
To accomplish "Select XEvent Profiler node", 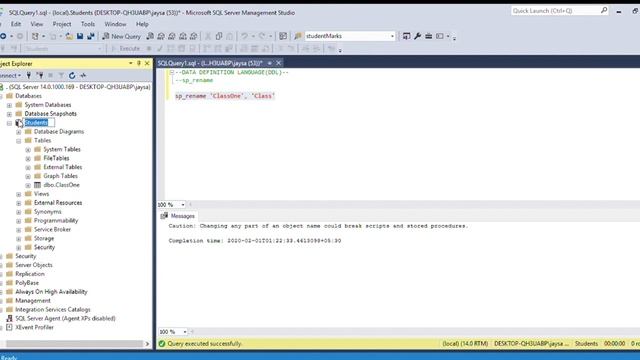I will pyautogui.click(x=34, y=327).
